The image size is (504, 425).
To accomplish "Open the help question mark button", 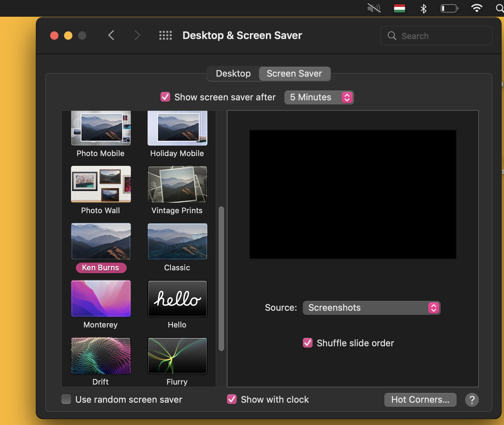I will 472,400.
